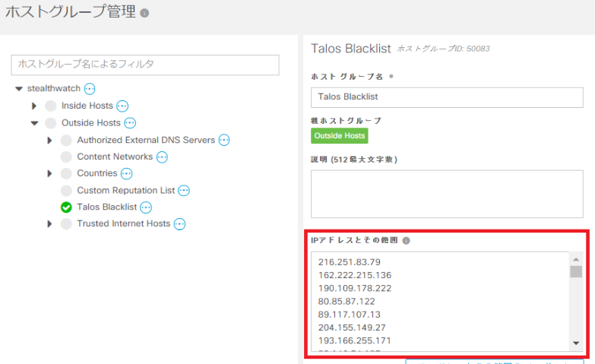Screen dimensions: 595x364
Task: Open the ellipsis menu for Outside Hosts
Action: (x=130, y=123)
